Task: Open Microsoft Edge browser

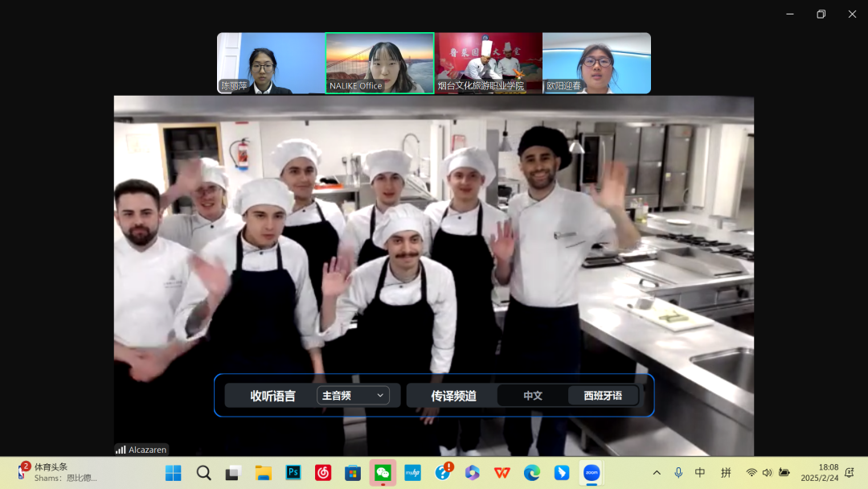Action: point(532,473)
